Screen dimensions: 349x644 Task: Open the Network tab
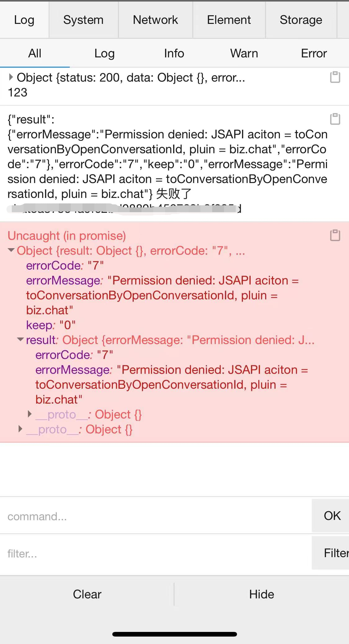(155, 20)
